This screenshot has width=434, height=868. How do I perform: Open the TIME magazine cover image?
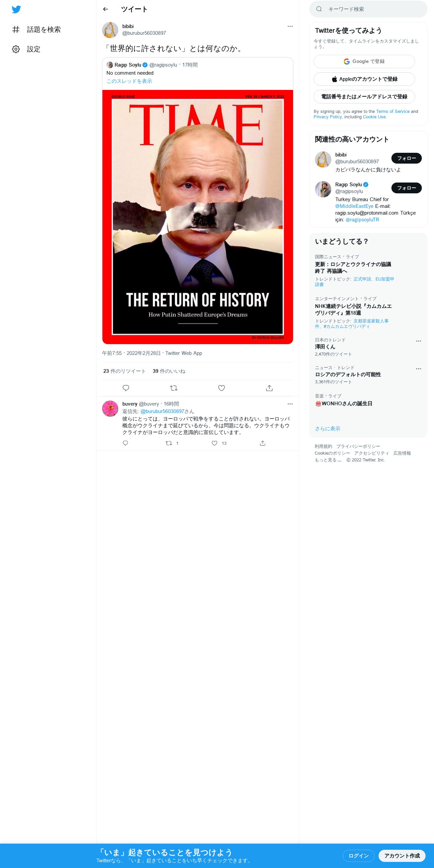click(198, 217)
